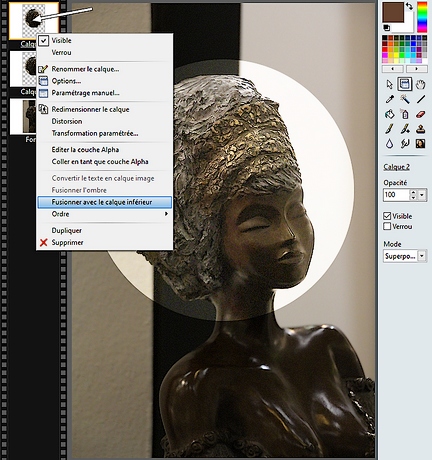
Task: Select the Paint Bucket fill tool
Action: coord(389,114)
